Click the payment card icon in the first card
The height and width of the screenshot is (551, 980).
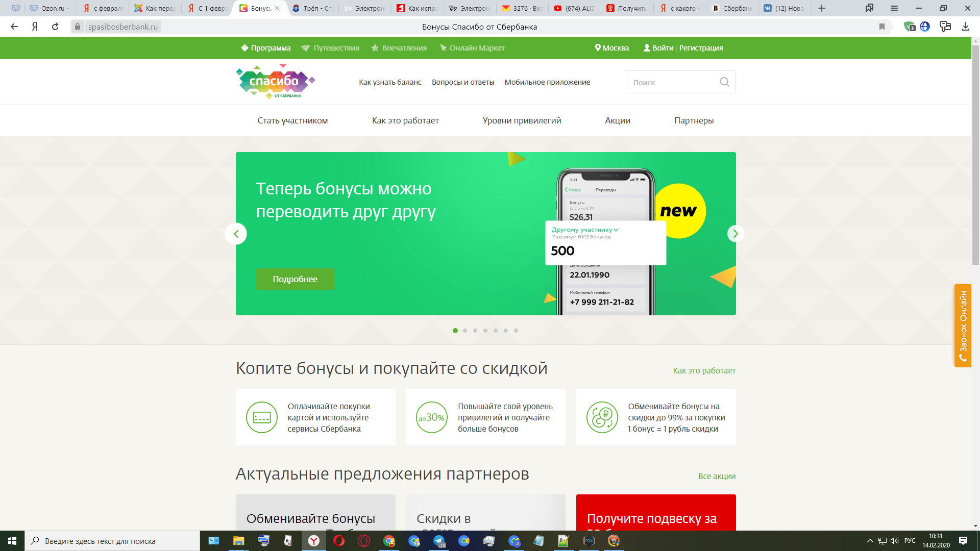click(262, 417)
